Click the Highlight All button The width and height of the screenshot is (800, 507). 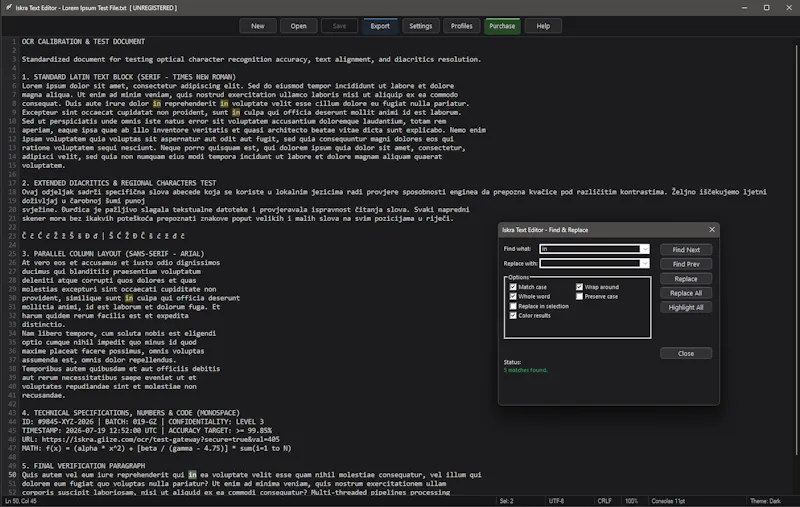[686, 307]
